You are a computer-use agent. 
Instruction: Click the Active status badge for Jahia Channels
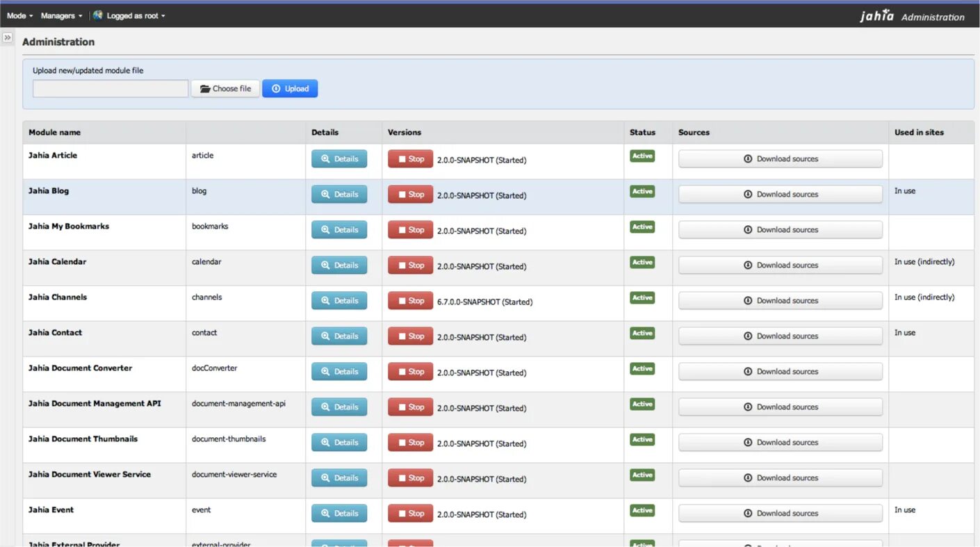642,297
